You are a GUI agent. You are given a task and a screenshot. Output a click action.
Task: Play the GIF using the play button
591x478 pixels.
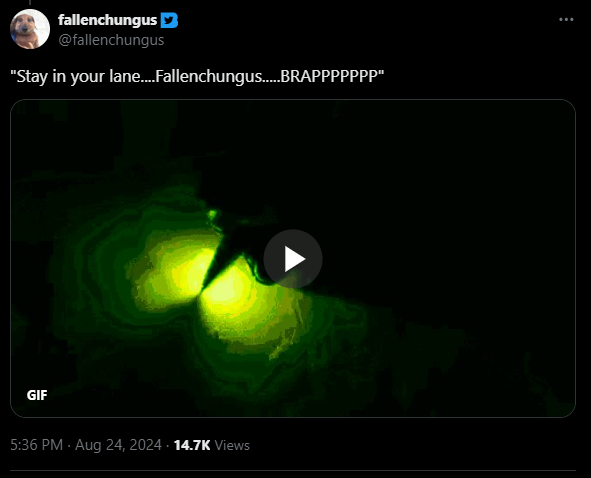pos(293,259)
